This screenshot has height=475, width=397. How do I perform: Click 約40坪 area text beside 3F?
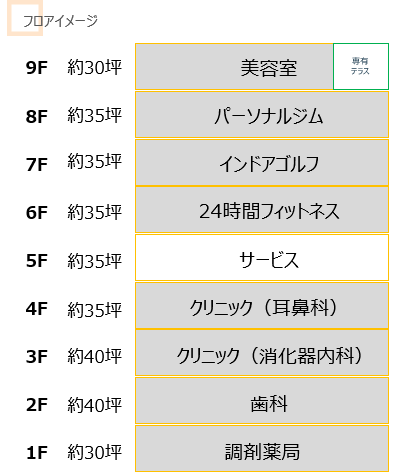(95, 356)
